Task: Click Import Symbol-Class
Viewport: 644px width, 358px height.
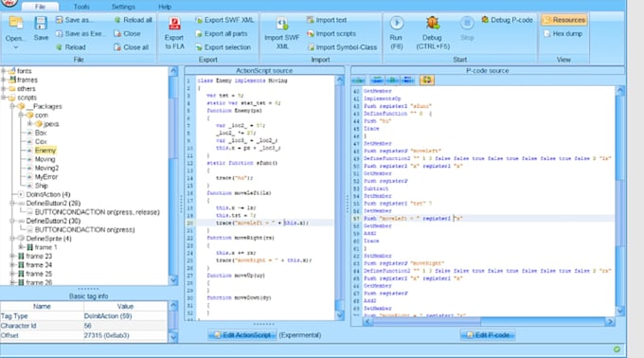Action: coord(342,47)
